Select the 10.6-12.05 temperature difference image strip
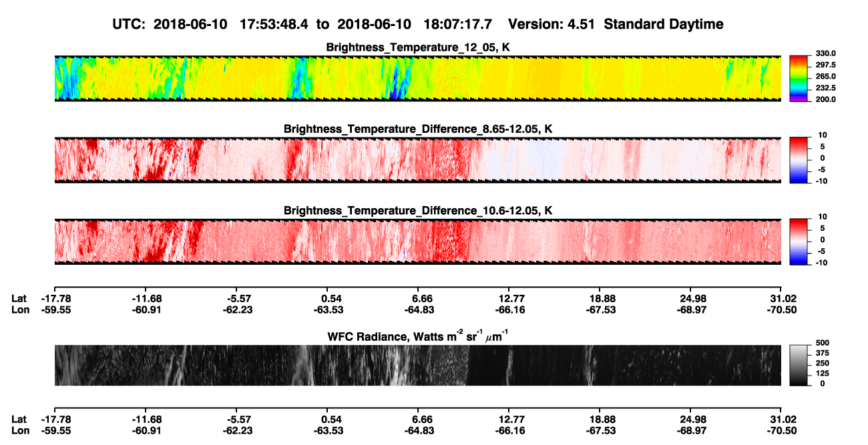The image size is (868, 445). [417, 242]
